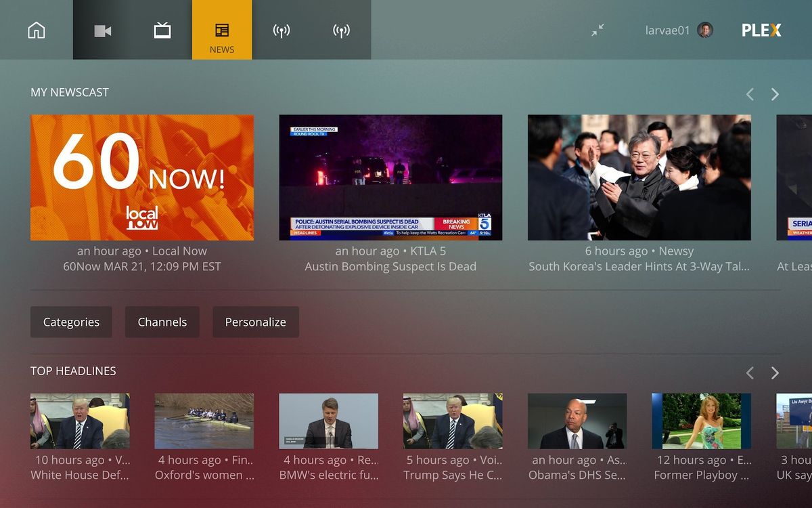Select the TV icon in the top bar
Viewport: 812px width, 508px height.
click(x=162, y=30)
